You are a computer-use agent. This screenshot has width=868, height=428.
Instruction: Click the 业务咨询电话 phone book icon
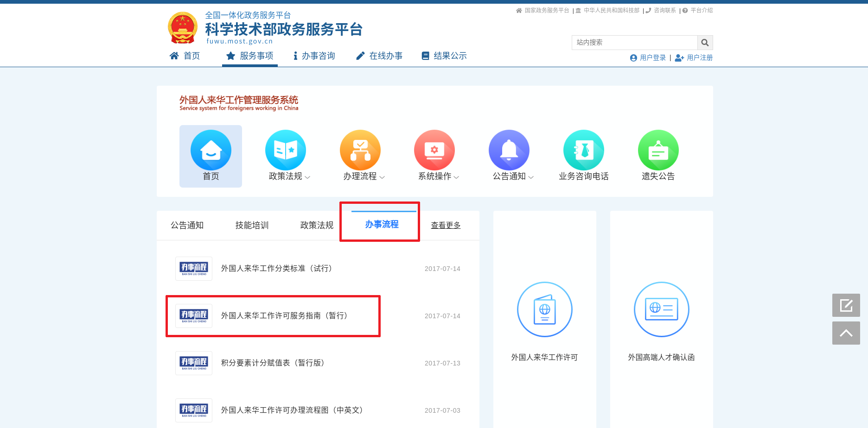click(x=583, y=151)
